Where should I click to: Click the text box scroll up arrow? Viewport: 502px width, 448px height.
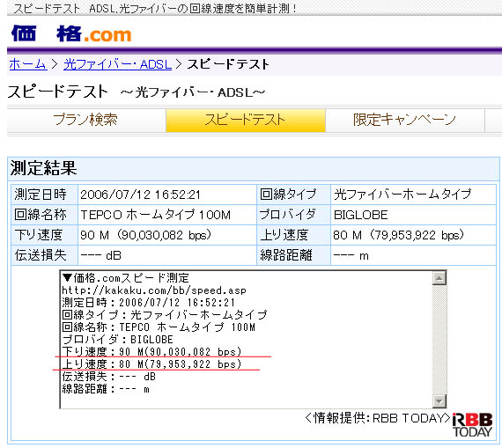point(439,278)
